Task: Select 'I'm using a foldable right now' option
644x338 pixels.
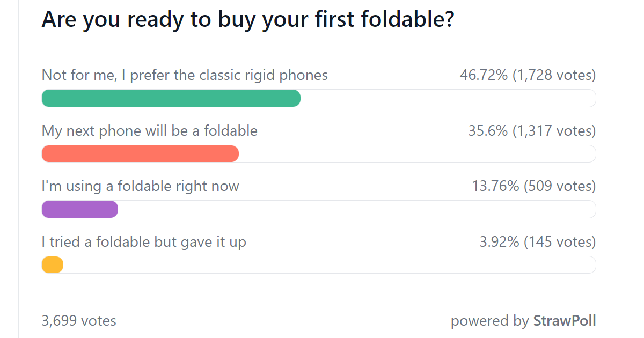Action: pyautogui.click(x=141, y=187)
